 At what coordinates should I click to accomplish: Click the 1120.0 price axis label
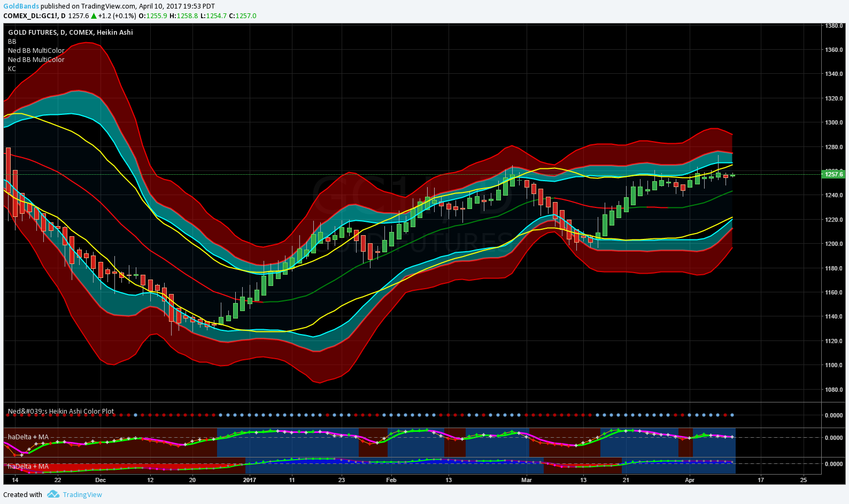coord(834,341)
